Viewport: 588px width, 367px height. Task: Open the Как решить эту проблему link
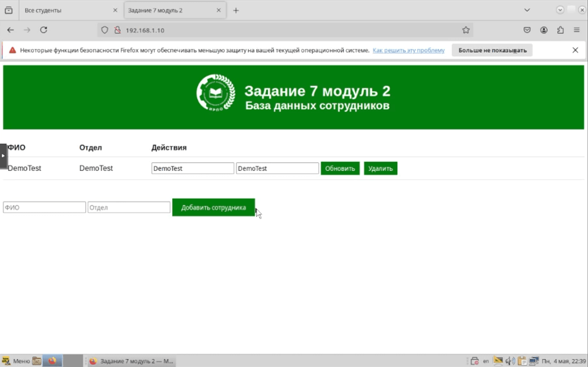[409, 50]
